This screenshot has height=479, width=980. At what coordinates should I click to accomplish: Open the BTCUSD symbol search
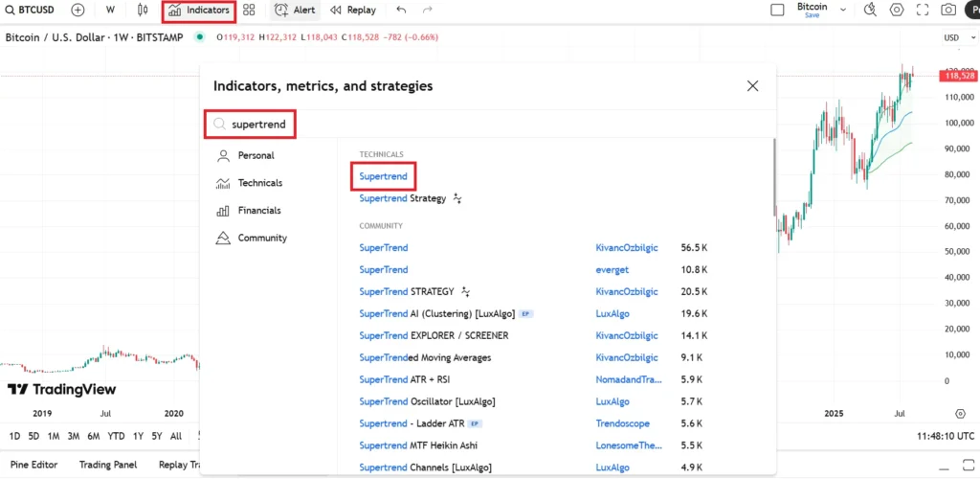(31, 10)
